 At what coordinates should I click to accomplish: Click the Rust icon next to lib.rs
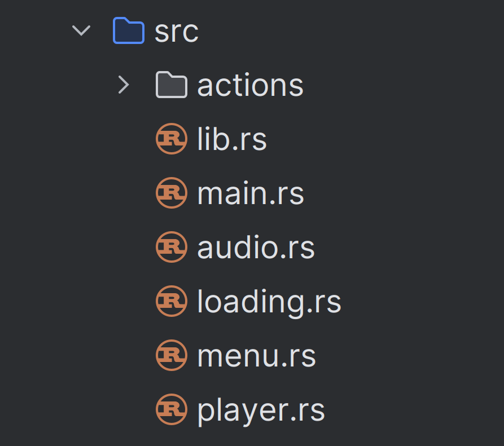pos(172,139)
